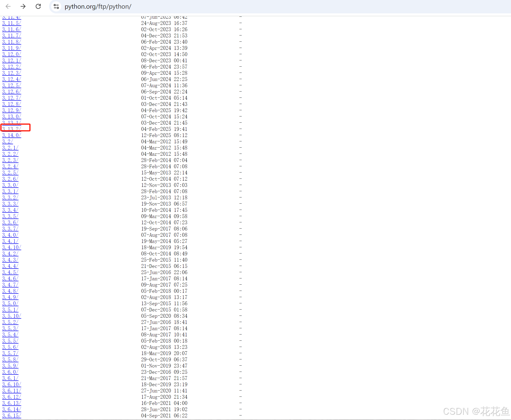Image resolution: width=511 pixels, height=420 pixels.
Task: Navigate to the 3.13.0/ directory
Action: tap(11, 117)
